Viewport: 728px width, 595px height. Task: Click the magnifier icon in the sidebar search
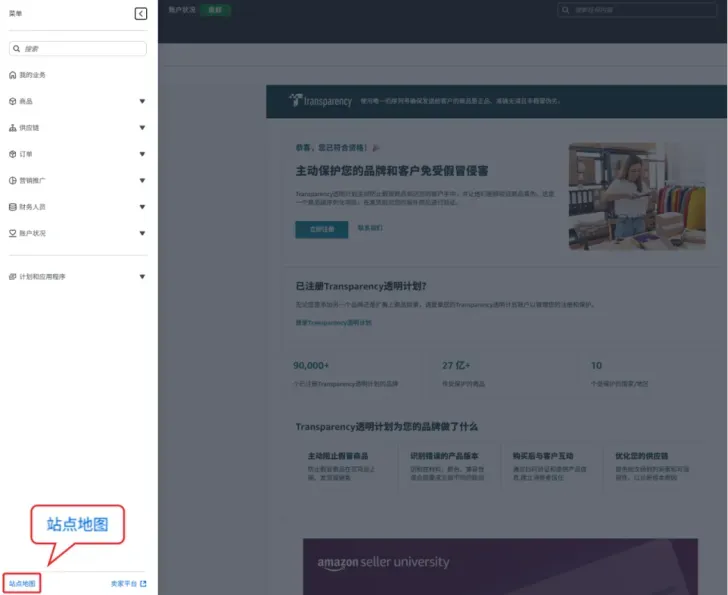(x=17, y=48)
